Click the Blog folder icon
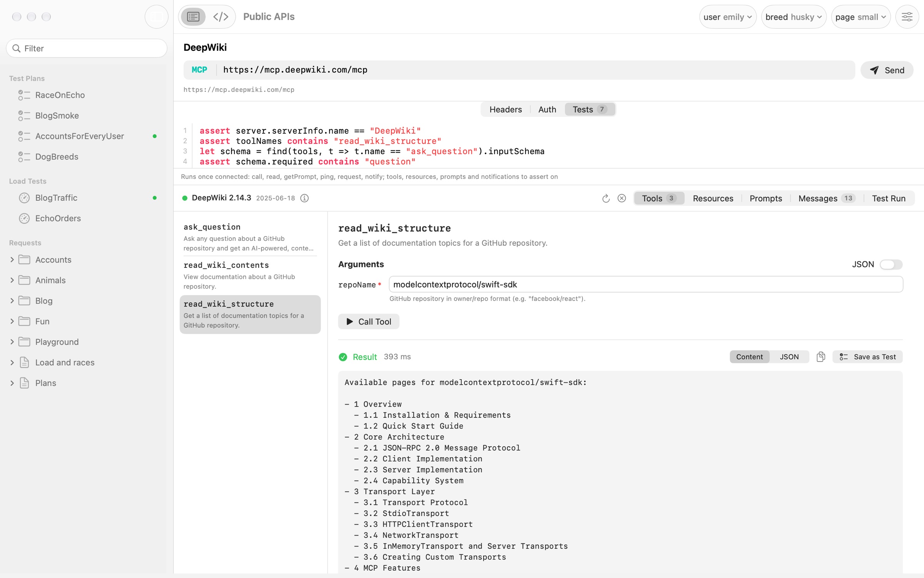This screenshot has height=578, width=924. 24,301
